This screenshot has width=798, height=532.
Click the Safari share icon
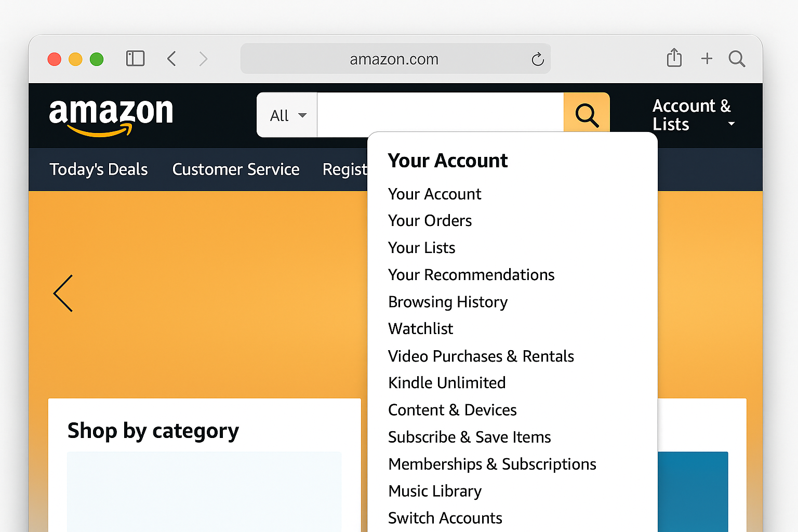(674, 58)
